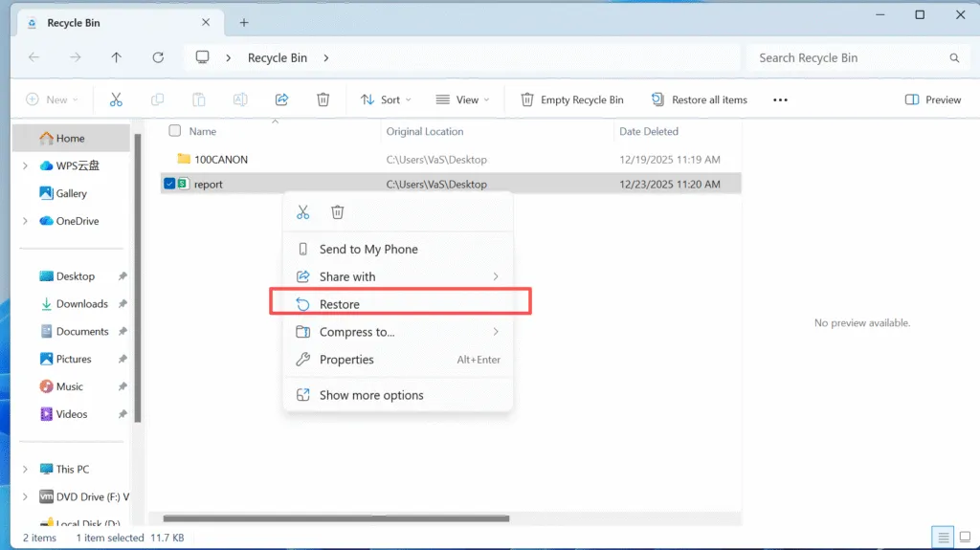The height and width of the screenshot is (550, 980).
Task: Click Restore all items
Action: pyautogui.click(x=700, y=99)
